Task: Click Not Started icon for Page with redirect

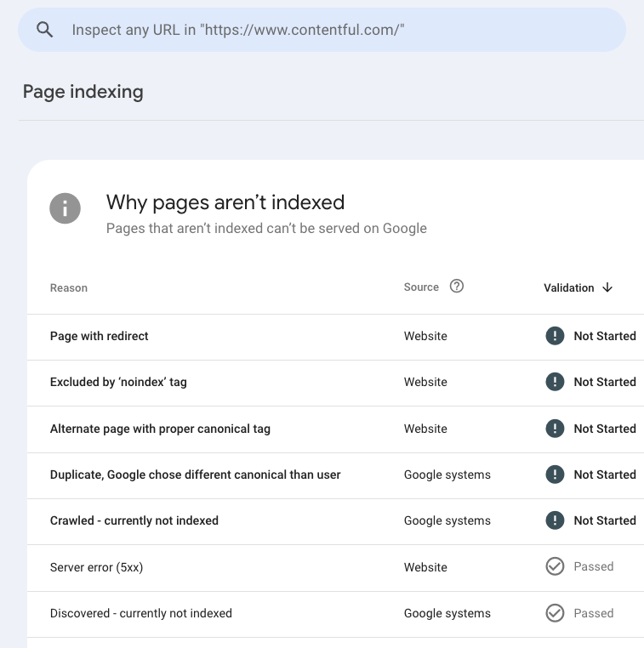Action: coord(555,336)
